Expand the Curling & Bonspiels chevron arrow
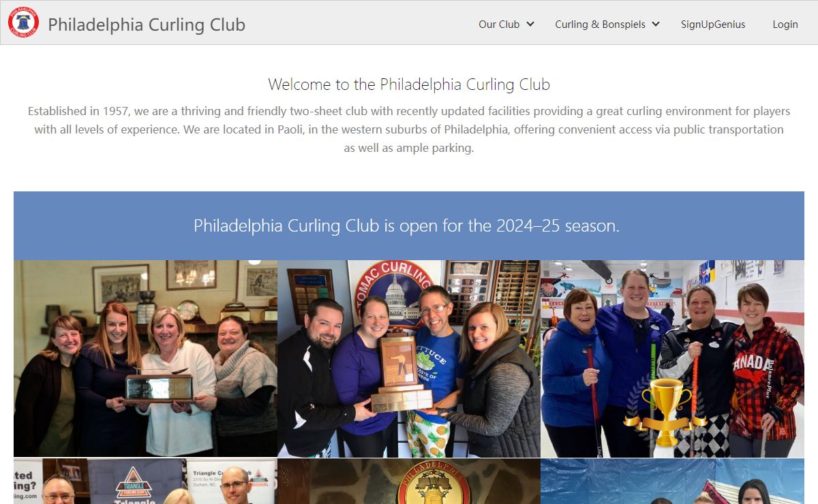818x504 pixels. [656, 24]
